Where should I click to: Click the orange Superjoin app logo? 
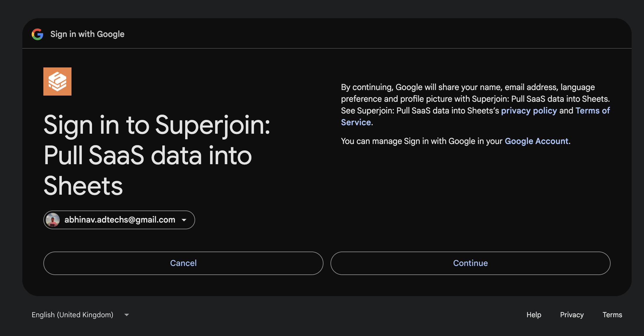(x=57, y=82)
